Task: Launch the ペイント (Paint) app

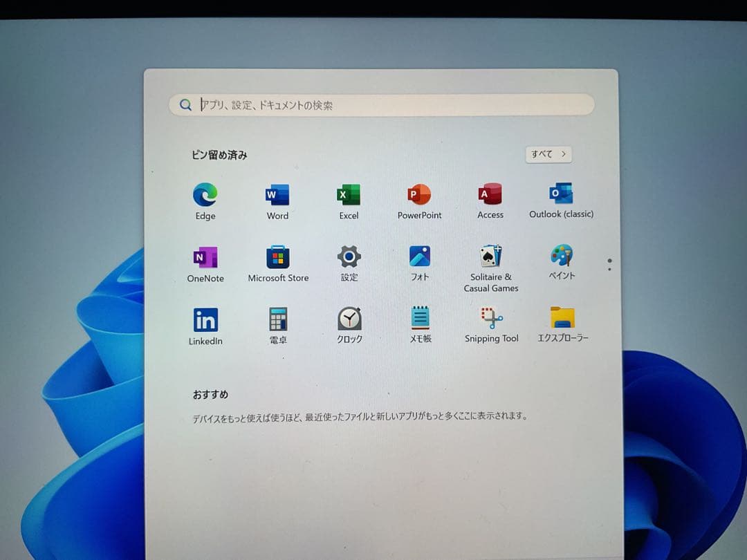Action: pos(562,262)
